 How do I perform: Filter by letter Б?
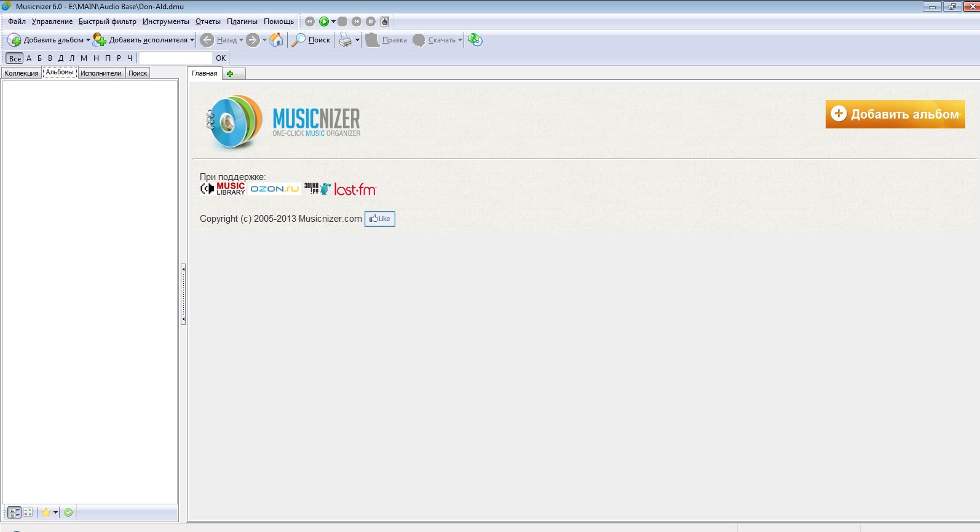40,58
